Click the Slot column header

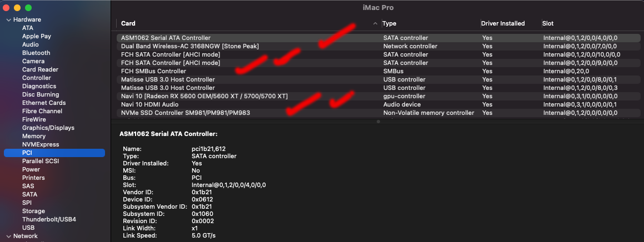[x=548, y=23]
